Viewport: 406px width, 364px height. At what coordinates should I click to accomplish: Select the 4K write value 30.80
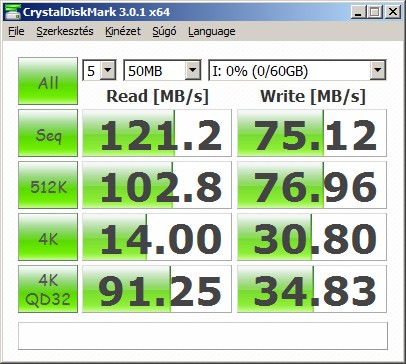(312, 237)
